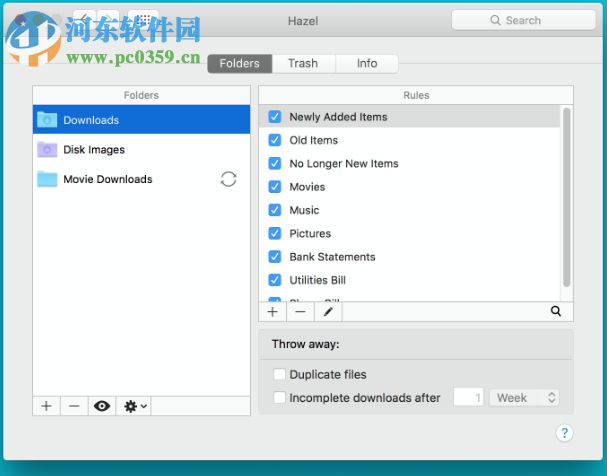Viewport: 607px width, 476px height.
Task: Click the incomplete downloads number field
Action: [x=468, y=397]
